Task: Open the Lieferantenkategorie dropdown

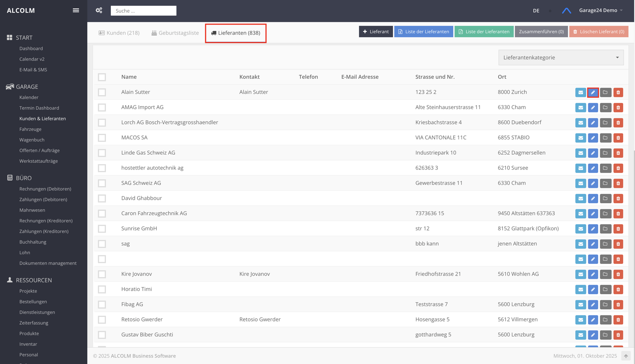Action: click(x=561, y=58)
